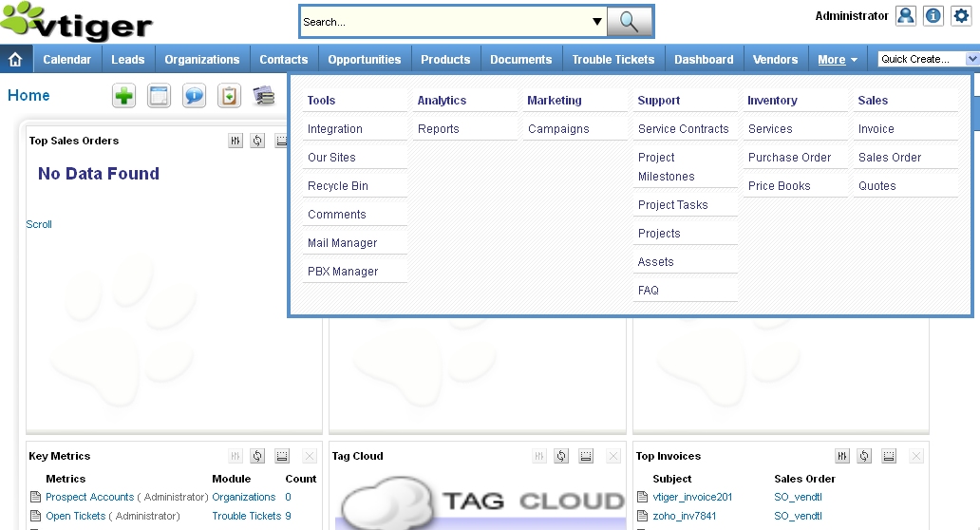980x530 pixels.
Task: Click the blue info speech bubble icon
Action: pos(194,96)
